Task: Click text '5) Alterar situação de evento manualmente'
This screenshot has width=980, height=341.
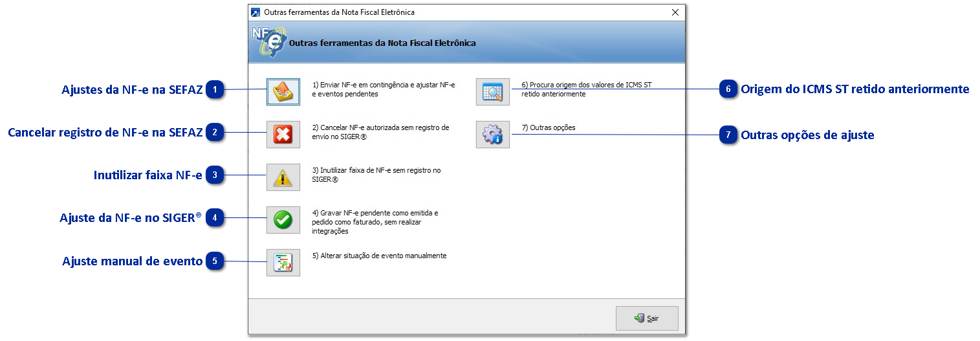Action: pyautogui.click(x=380, y=256)
